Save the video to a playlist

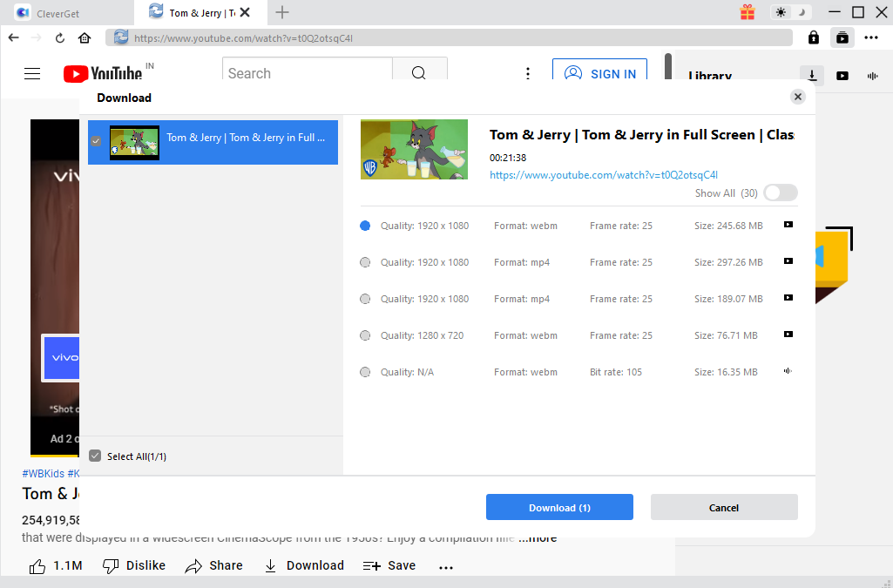pos(389,566)
